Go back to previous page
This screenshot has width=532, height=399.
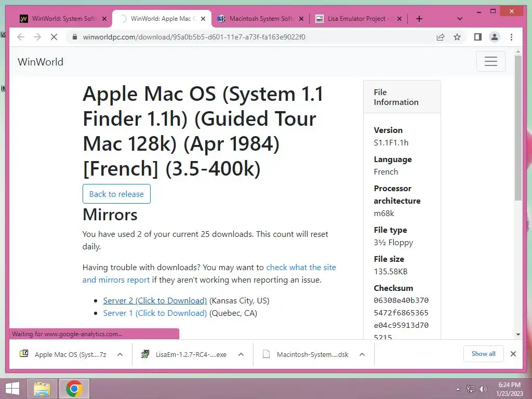click(21, 37)
